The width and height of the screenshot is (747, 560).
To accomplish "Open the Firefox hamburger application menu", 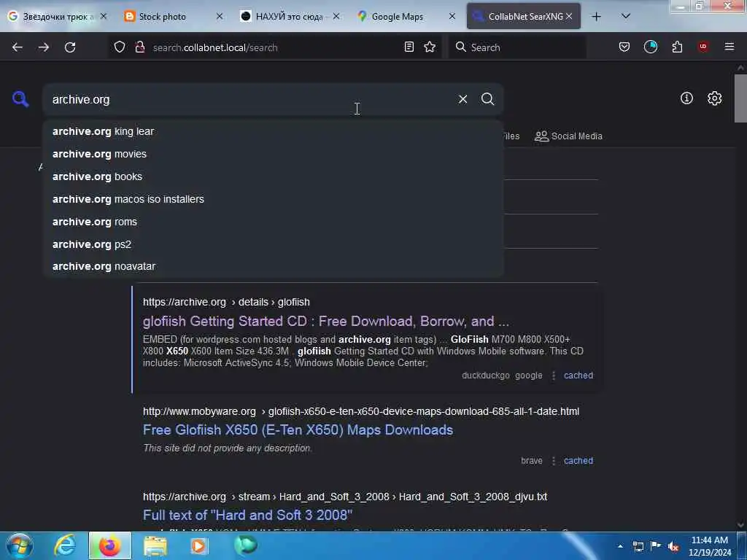I will 729,47.
